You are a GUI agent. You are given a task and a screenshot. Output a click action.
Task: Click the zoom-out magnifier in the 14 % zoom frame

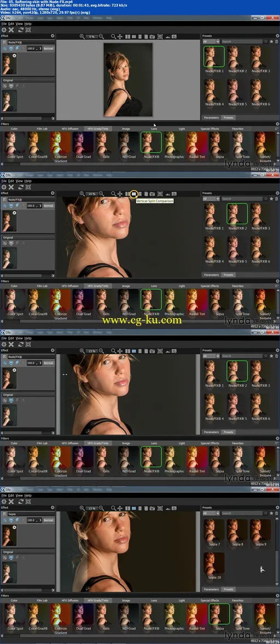click(x=101, y=194)
